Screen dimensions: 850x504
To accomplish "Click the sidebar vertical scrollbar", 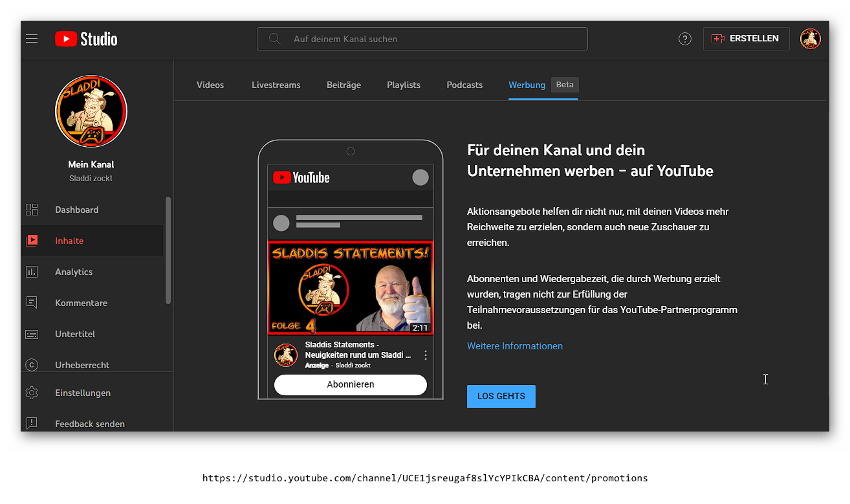I will pos(168,250).
